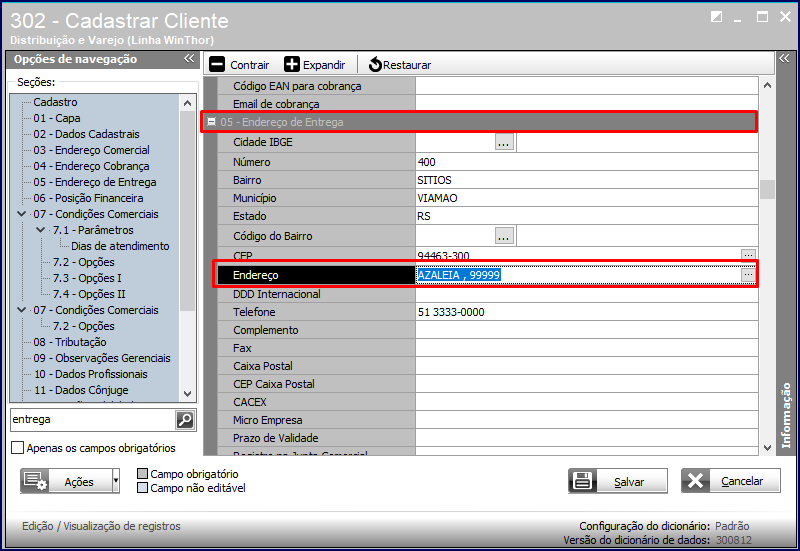Click the DDD Internacional field
This screenshot has width=800, height=551.
coord(587,294)
